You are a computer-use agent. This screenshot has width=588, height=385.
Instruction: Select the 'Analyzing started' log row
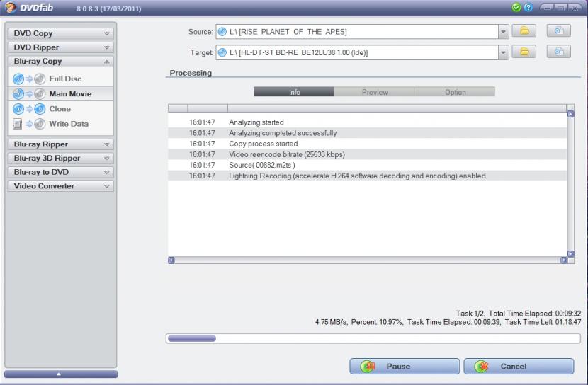tap(367, 122)
